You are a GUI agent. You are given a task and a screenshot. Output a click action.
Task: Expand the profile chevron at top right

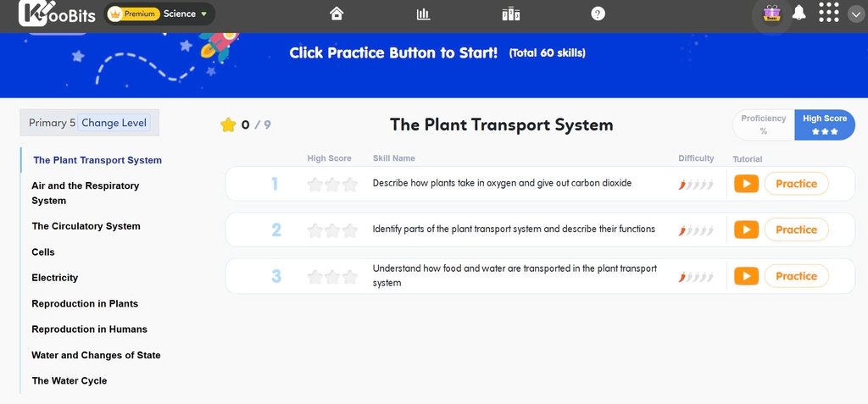click(x=855, y=14)
